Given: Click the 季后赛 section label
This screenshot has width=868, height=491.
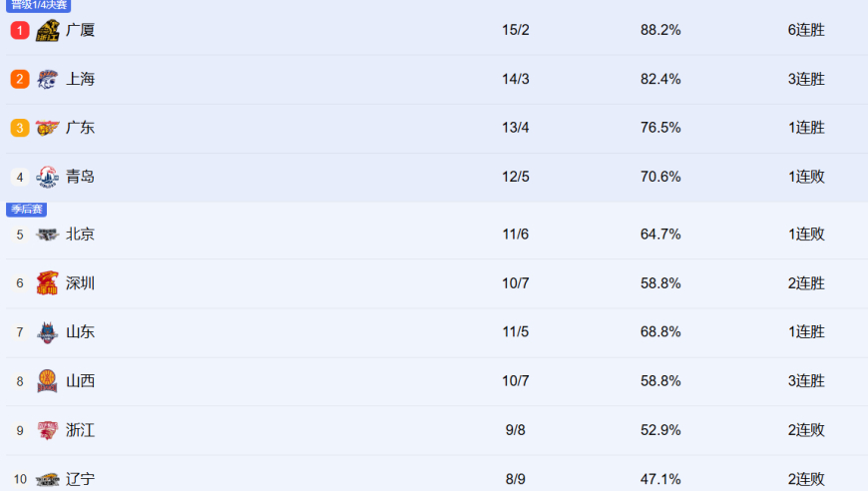Looking at the screenshot, I should (27, 210).
